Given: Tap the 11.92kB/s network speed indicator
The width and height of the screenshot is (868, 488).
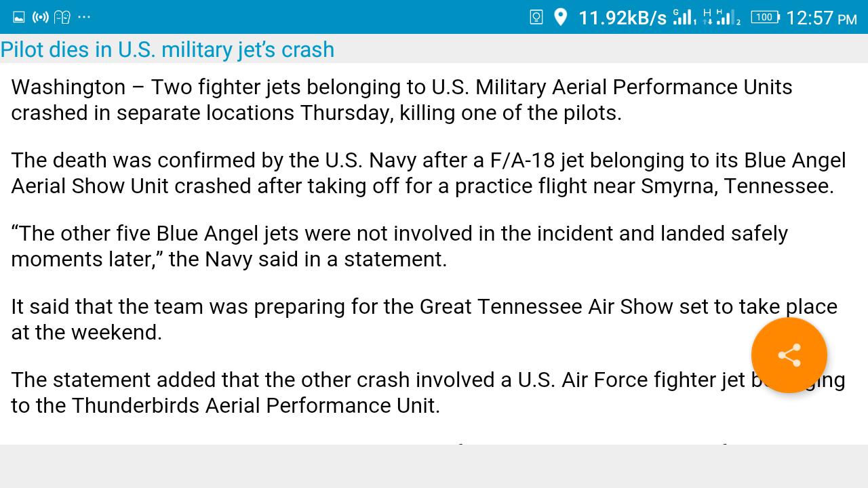Looking at the screenshot, I should click(623, 18).
